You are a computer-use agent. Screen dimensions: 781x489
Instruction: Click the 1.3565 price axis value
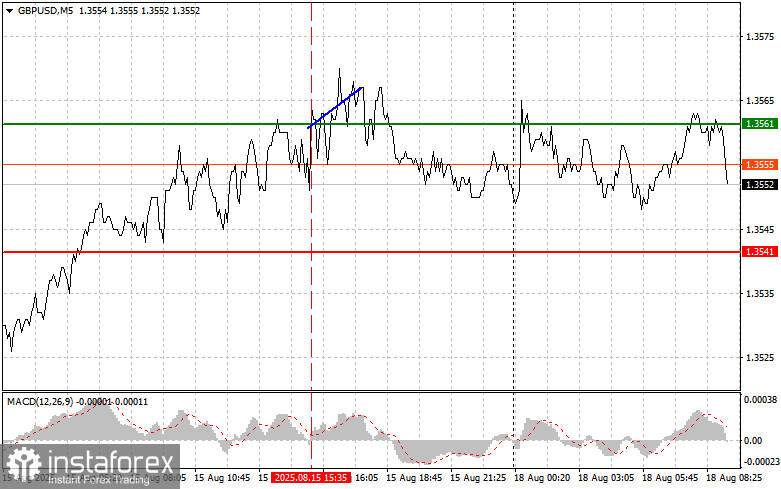click(760, 101)
